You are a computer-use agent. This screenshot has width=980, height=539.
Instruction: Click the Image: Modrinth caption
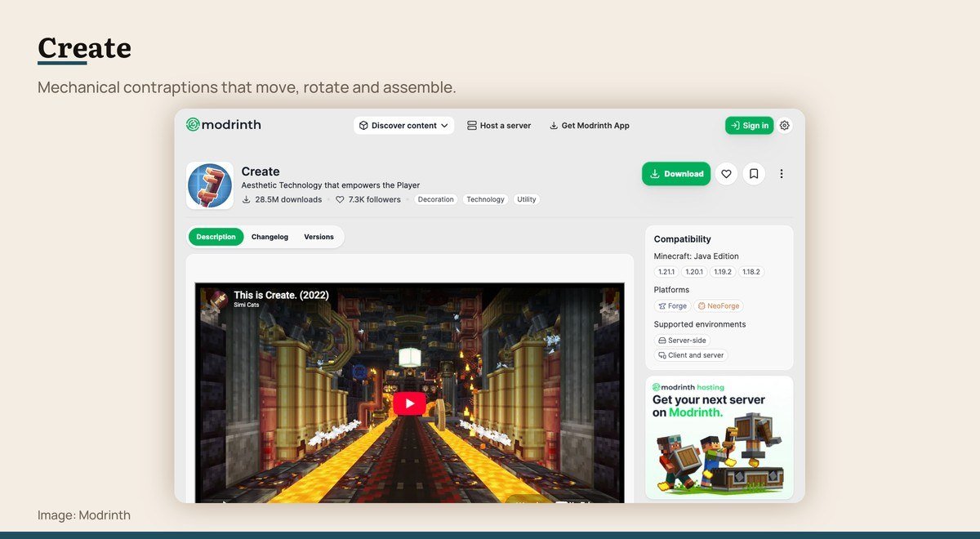84,515
